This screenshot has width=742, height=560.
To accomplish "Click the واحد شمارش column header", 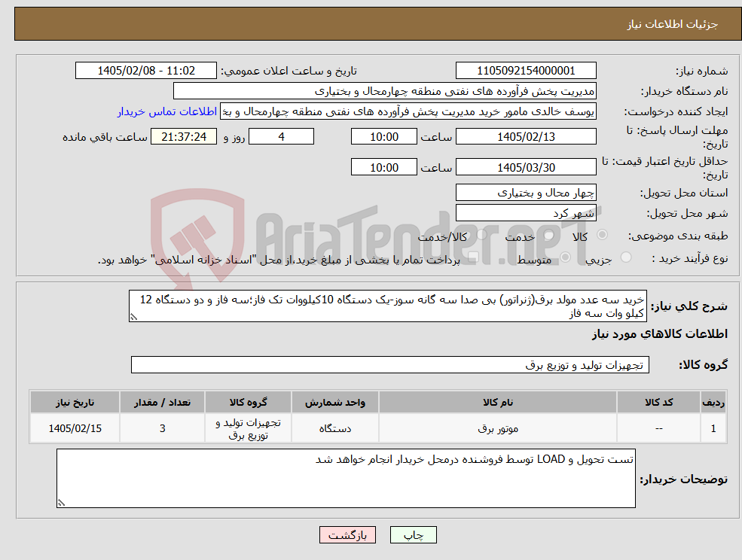I will tap(335, 402).
